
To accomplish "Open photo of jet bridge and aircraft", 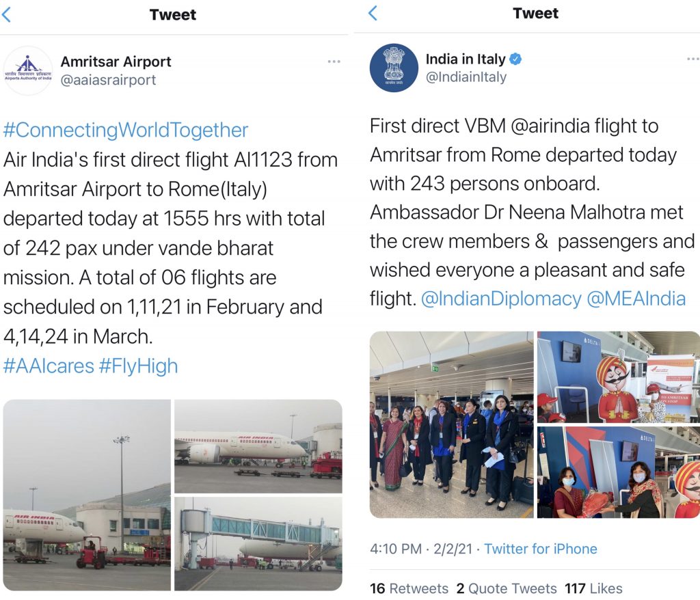I will click(x=258, y=543).
